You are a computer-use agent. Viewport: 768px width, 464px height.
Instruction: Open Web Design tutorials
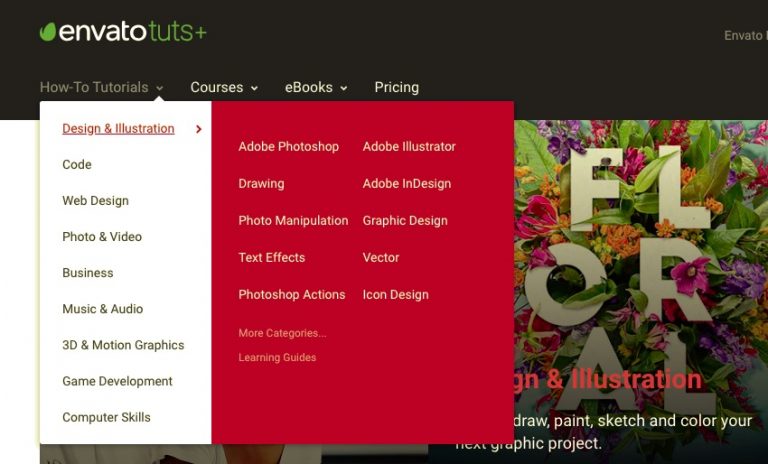click(96, 200)
